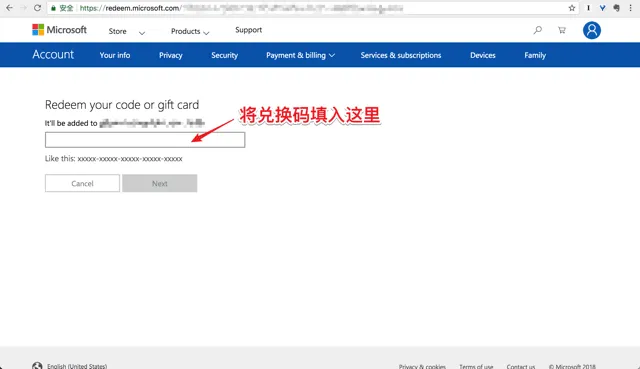
Task: Open Terms of use footer link
Action: click(x=476, y=366)
